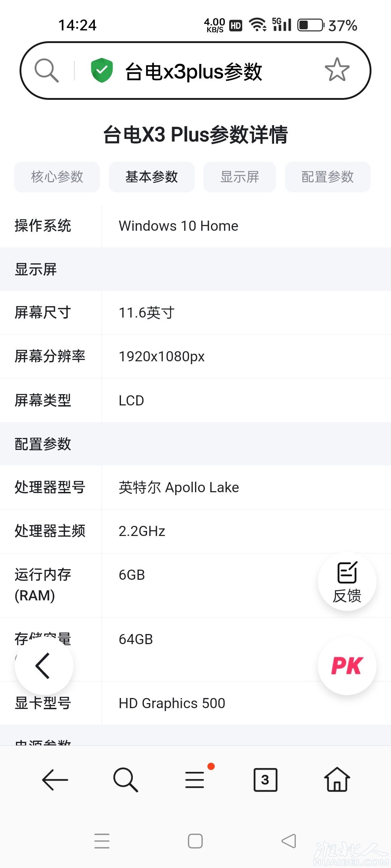Switch to the 显示屏 tab
Viewport: 391px width, 868px height.
point(240,177)
